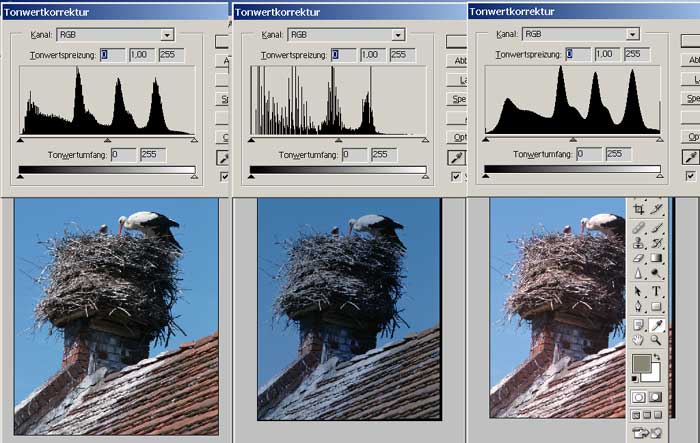
Task: Click eyedropper button in middle Tonwertkorrektur dialog
Action: (x=457, y=158)
